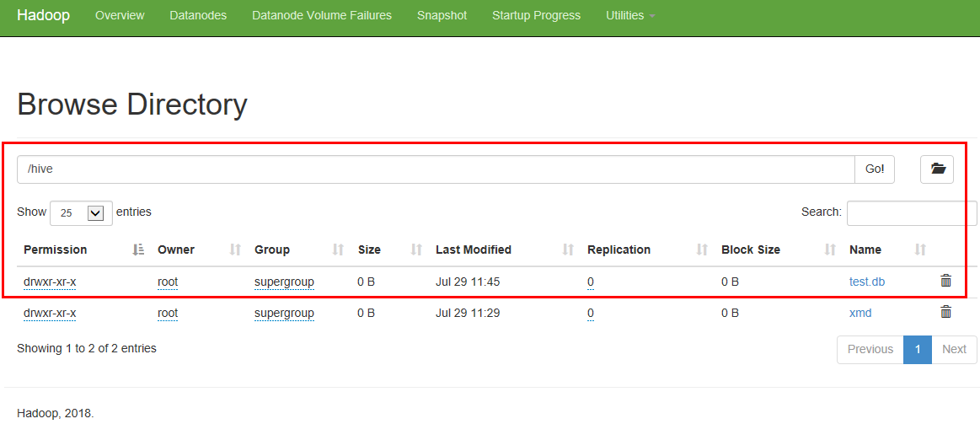The image size is (980, 424).
Task: Click the Hadoop, 2018. footer text
Action: click(56, 413)
